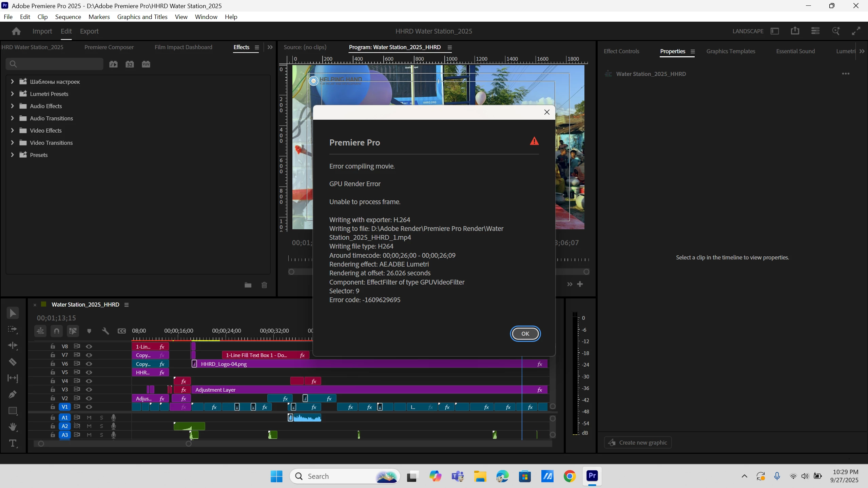
Task: Switch to Effect Controls tab
Action: pyautogui.click(x=621, y=51)
